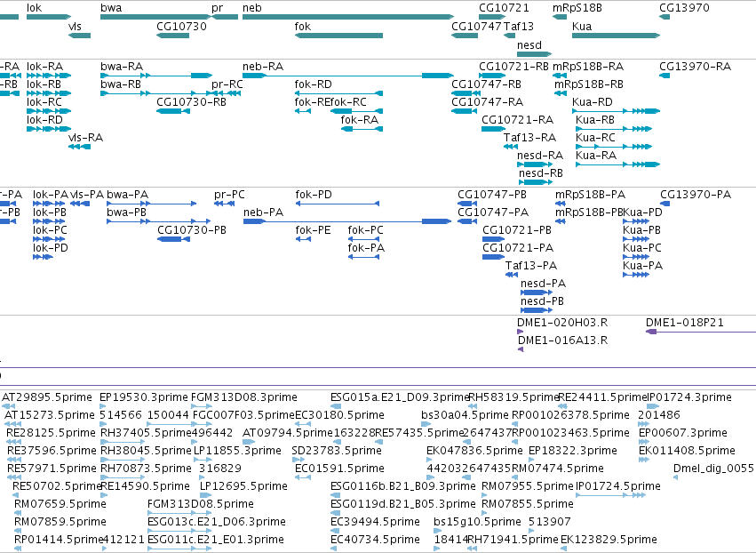Image resolution: width=756 pixels, height=553 pixels.
Task: Select the "lok" gene label in top track
Action: click(35, 8)
